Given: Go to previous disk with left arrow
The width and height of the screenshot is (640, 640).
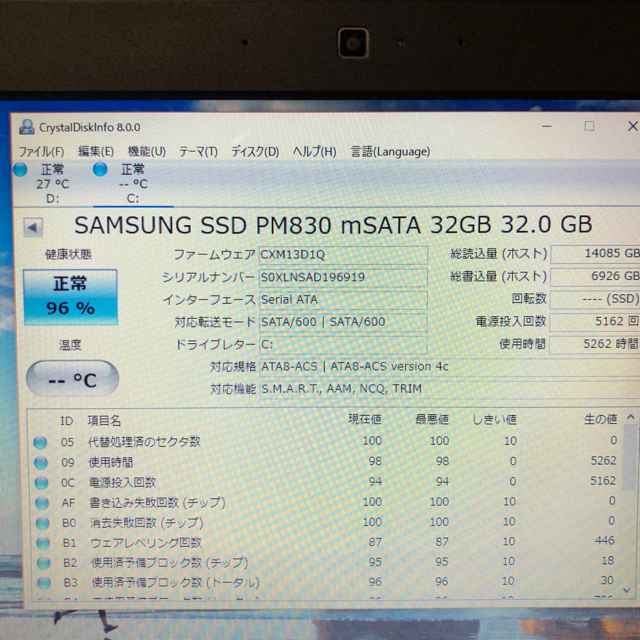Looking at the screenshot, I should click(33, 227).
